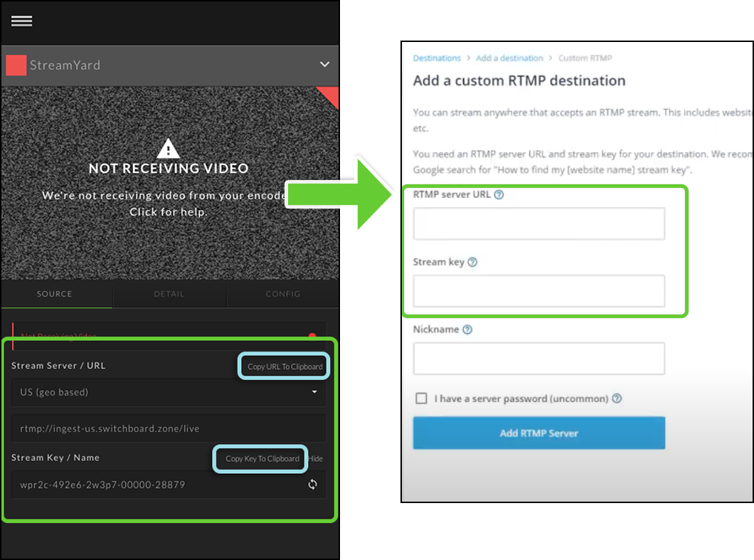Click Copy Key To Clipboard button
The height and width of the screenshot is (560, 754).
[262, 458]
